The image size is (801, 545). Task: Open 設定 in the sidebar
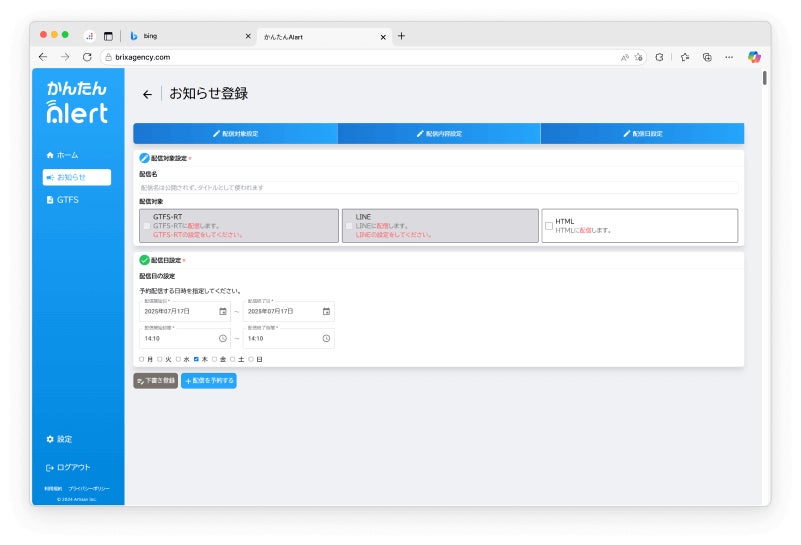click(59, 439)
